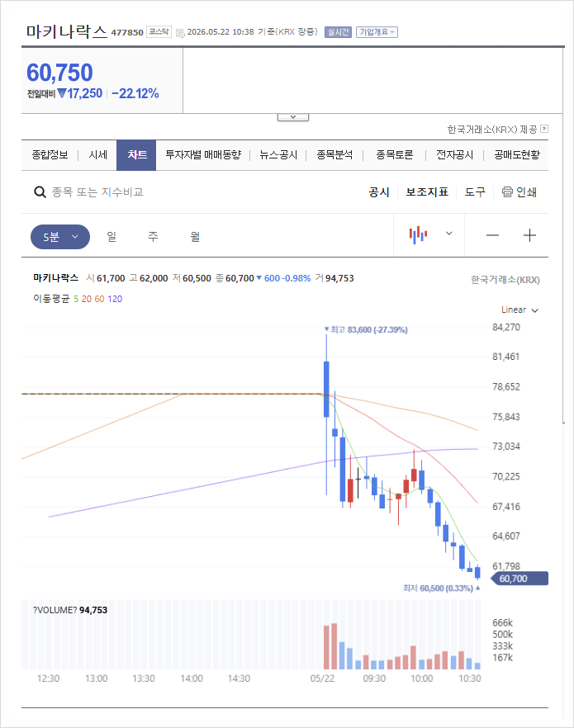Open the 5분 interval dropdown
Screen dimensions: 574x728
click(60, 237)
